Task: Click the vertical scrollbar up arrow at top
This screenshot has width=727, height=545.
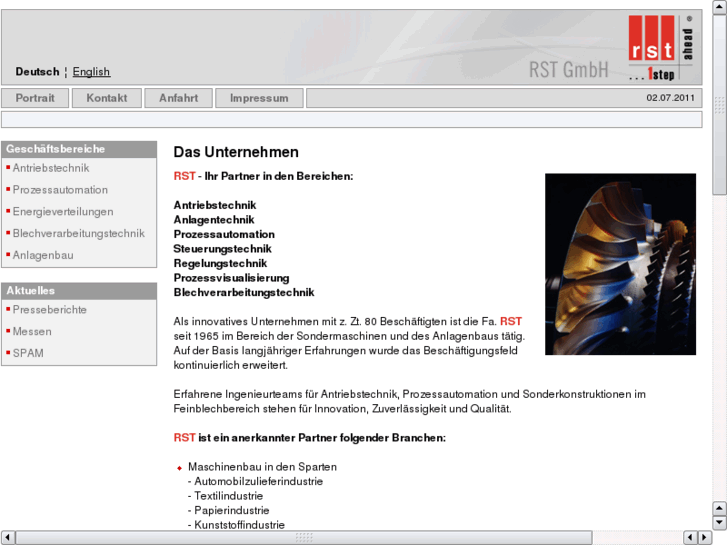Action: pyautogui.click(x=719, y=7)
